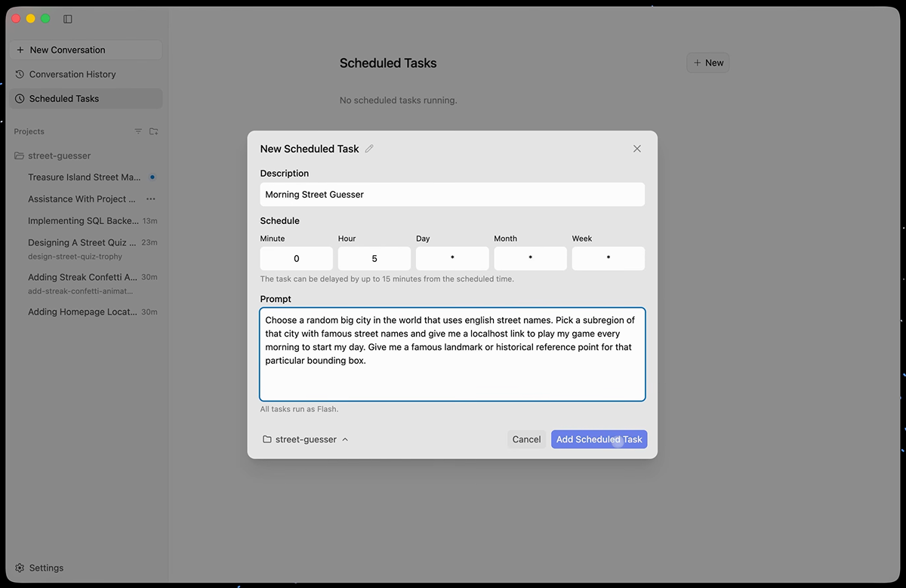Click the Hour schedule field
This screenshot has height=588, width=906.
pyautogui.click(x=374, y=258)
